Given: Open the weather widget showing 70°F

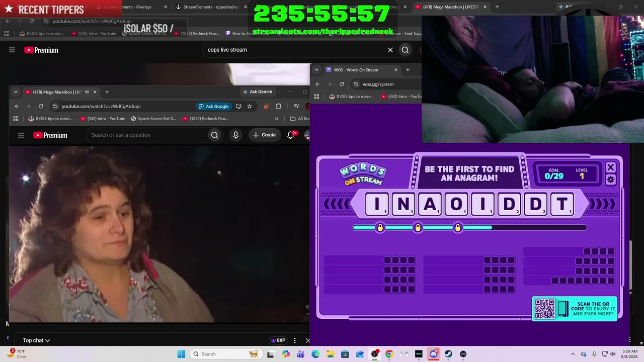Looking at the screenshot, I should (x=16, y=354).
